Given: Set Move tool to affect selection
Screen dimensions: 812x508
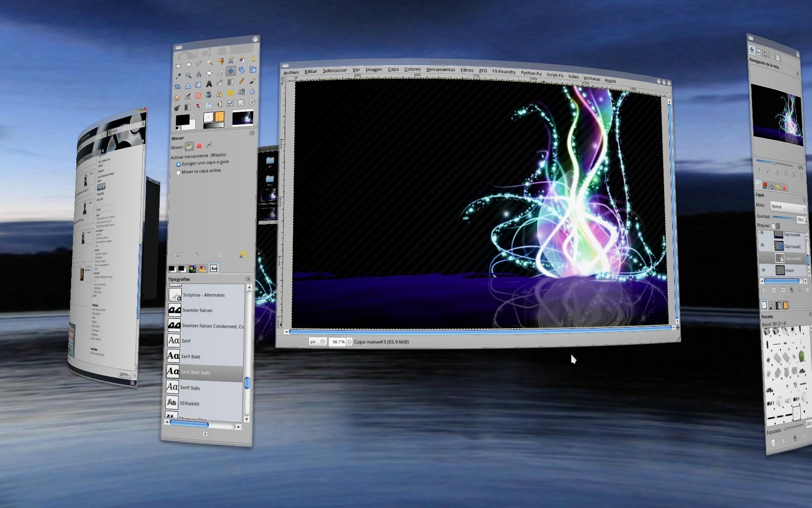Looking at the screenshot, I should [199, 146].
